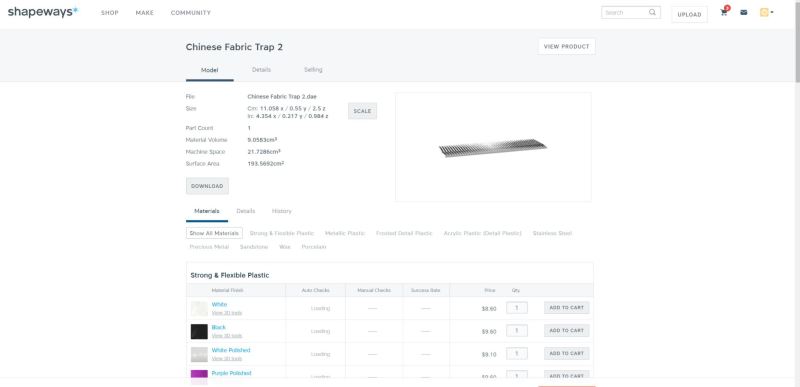Click the Material Volume value 9.0583cm³

[x=262, y=140]
